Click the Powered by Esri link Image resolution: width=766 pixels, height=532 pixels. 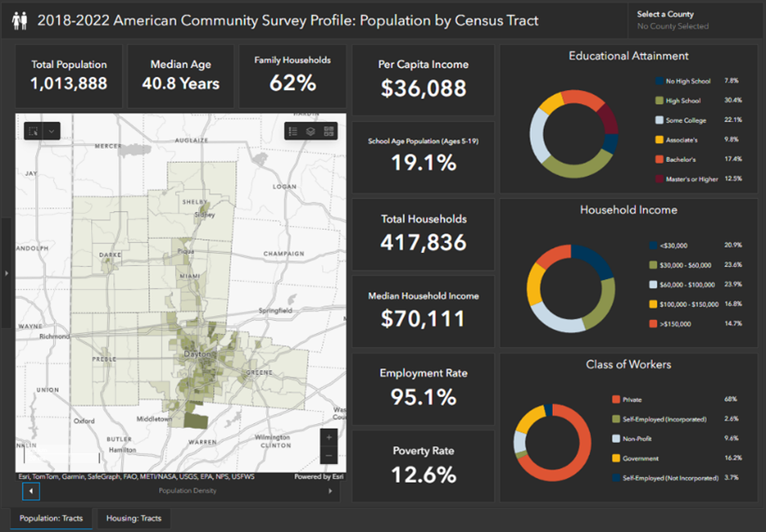[318, 476]
